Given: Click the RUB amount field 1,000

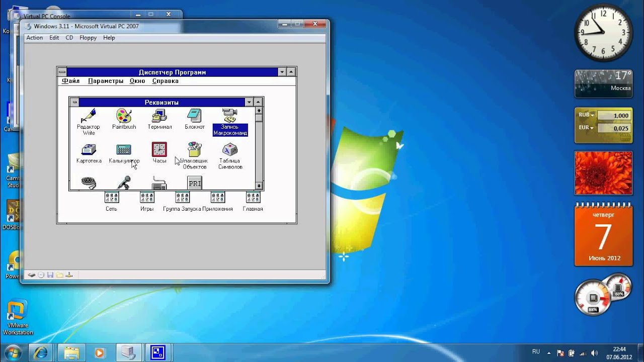Looking at the screenshot, I should click(x=614, y=115).
